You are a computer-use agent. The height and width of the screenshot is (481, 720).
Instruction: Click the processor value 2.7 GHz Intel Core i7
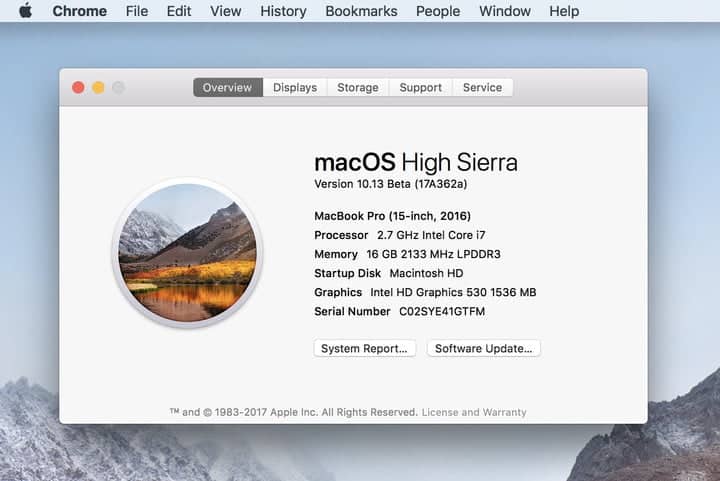[x=431, y=235]
